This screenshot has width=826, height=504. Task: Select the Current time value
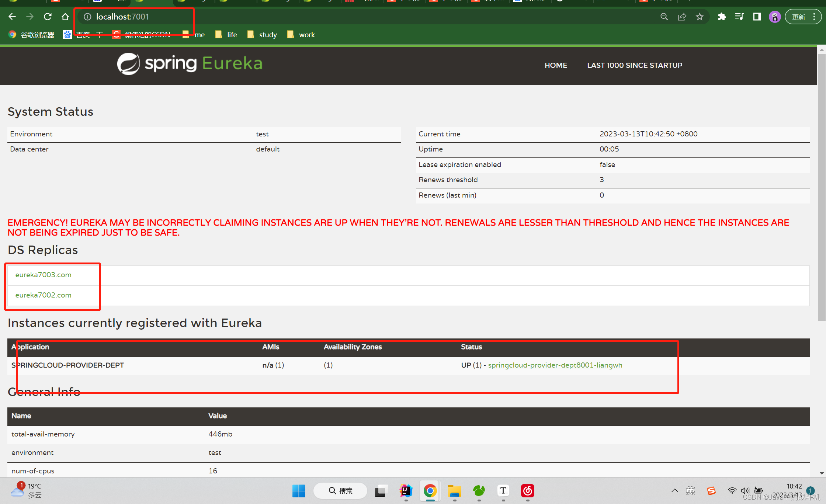tap(648, 134)
